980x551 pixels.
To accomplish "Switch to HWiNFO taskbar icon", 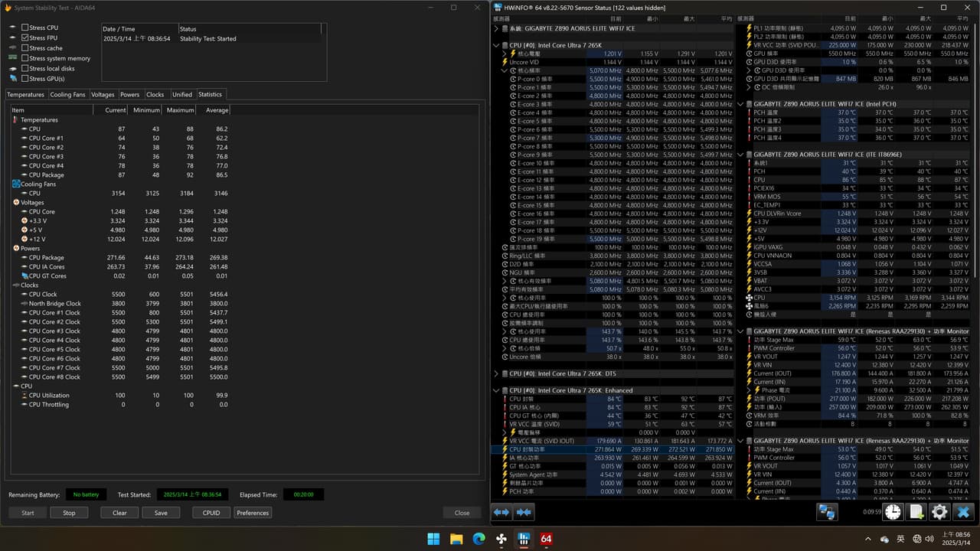I will click(x=524, y=539).
